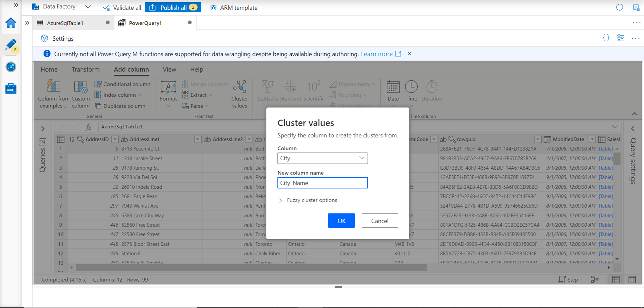The height and width of the screenshot is (308, 644).
Task: Expand the Queries pane
Action: coord(43,129)
